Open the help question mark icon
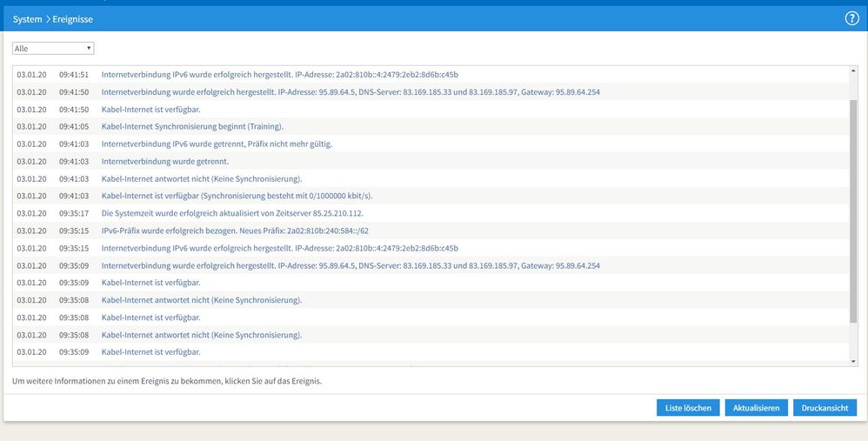 pyautogui.click(x=851, y=18)
